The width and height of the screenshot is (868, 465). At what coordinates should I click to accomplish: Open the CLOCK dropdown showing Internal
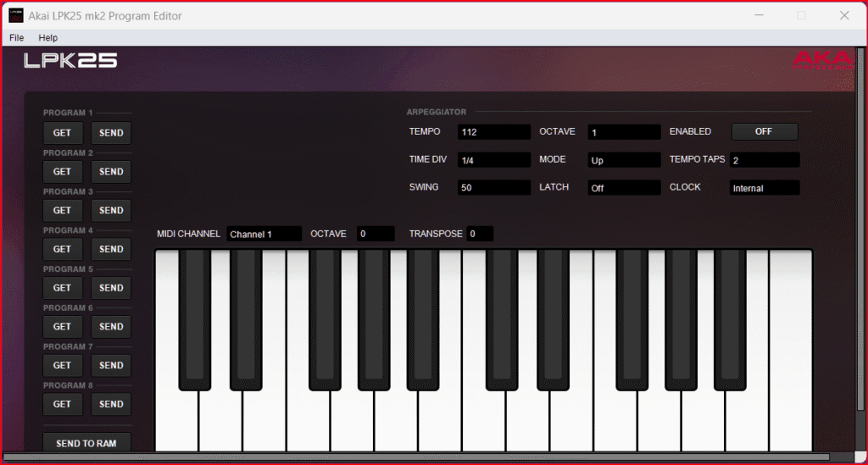pyautogui.click(x=765, y=187)
